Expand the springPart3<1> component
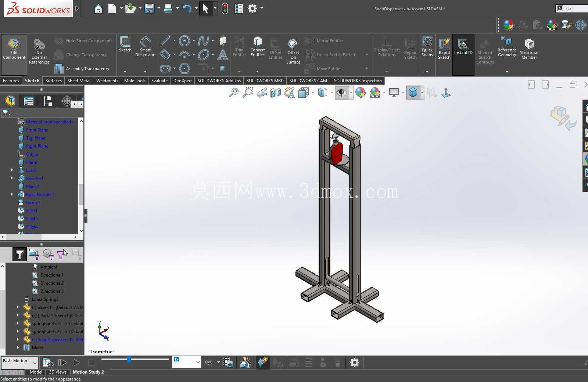Viewport: 588px width, 382px height. click(18, 323)
